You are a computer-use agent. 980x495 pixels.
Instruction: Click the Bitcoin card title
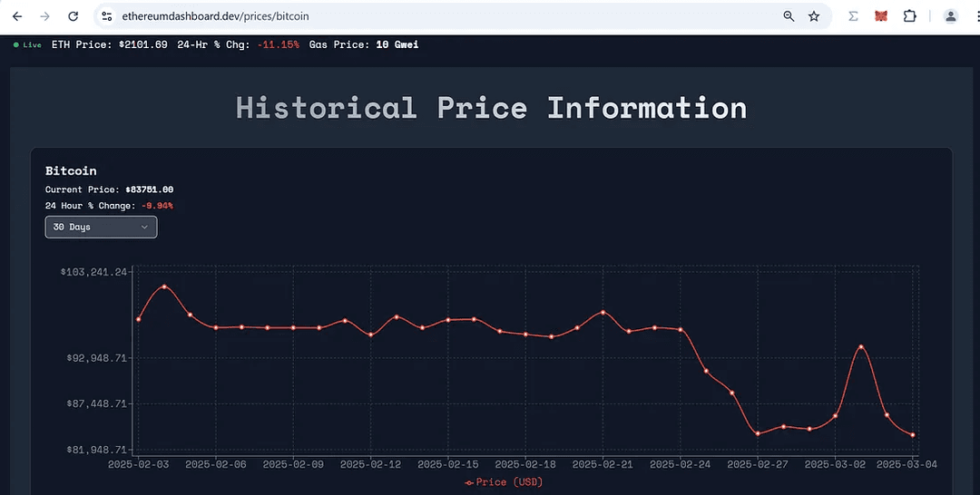(x=71, y=170)
